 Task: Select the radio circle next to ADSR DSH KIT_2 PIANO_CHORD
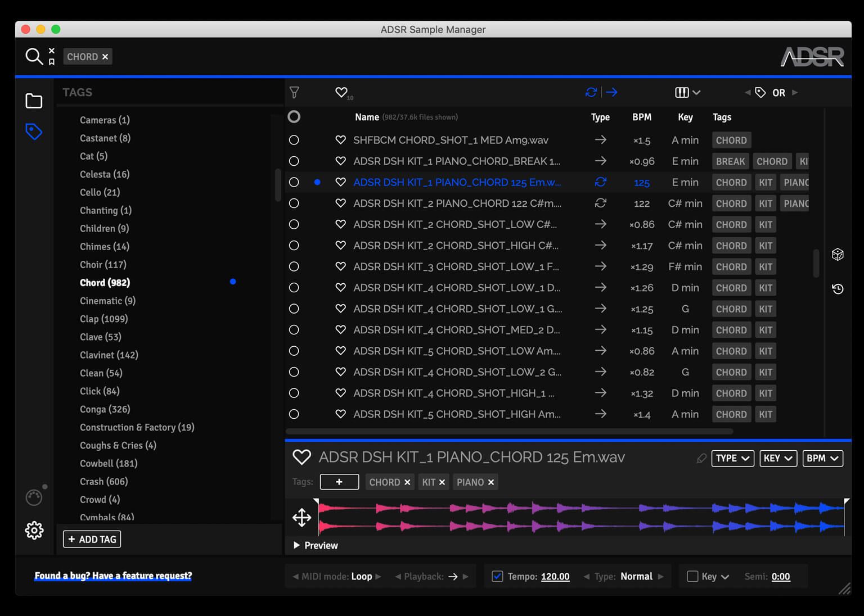pyautogui.click(x=294, y=203)
